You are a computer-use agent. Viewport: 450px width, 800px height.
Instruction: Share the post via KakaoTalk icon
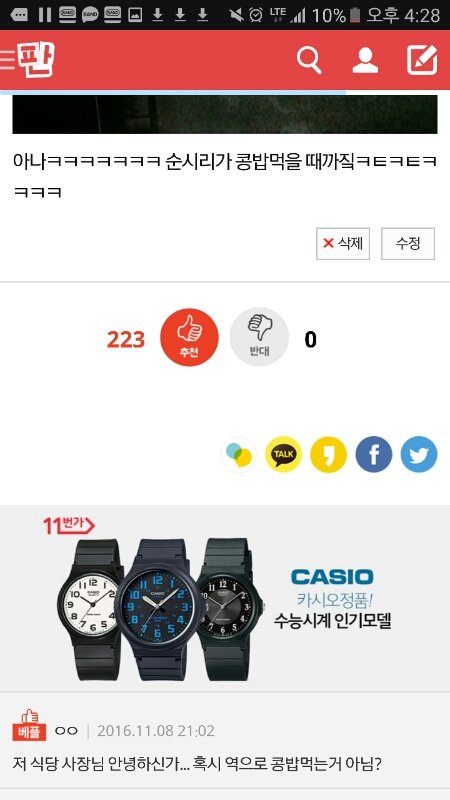coord(283,454)
